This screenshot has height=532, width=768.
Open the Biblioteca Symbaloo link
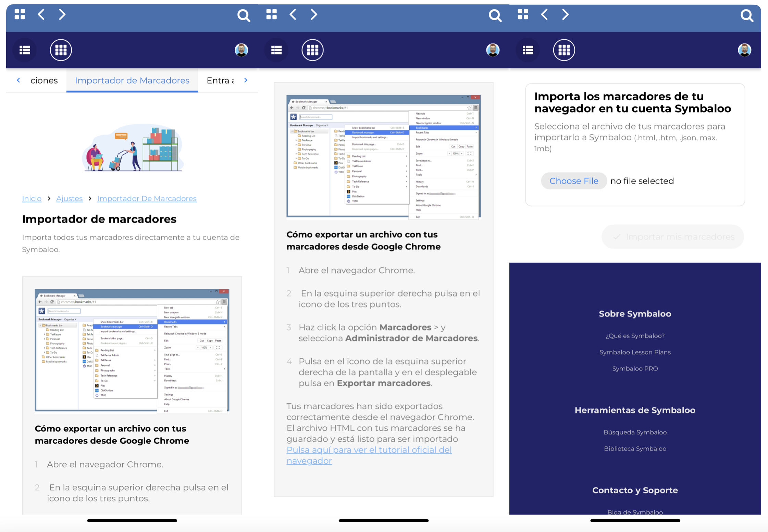pos(635,449)
